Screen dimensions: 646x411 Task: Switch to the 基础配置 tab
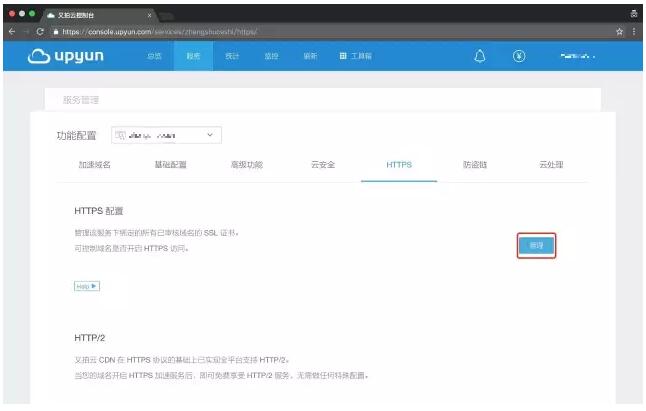coord(171,165)
